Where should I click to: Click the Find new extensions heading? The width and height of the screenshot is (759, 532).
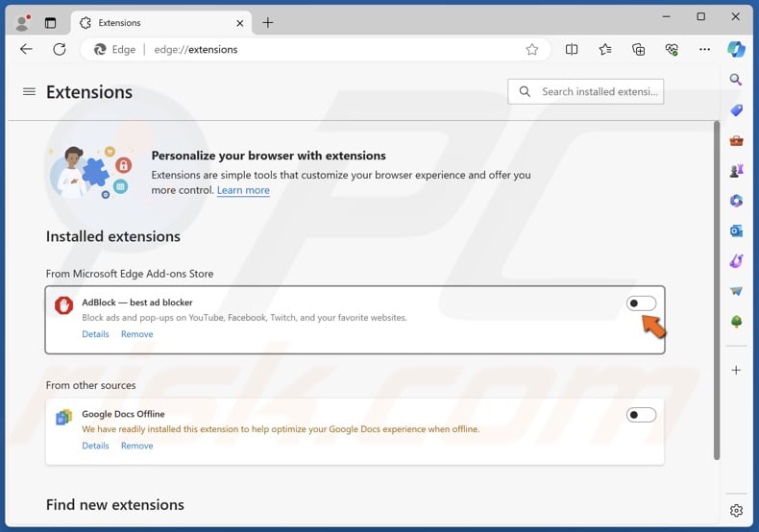point(114,505)
